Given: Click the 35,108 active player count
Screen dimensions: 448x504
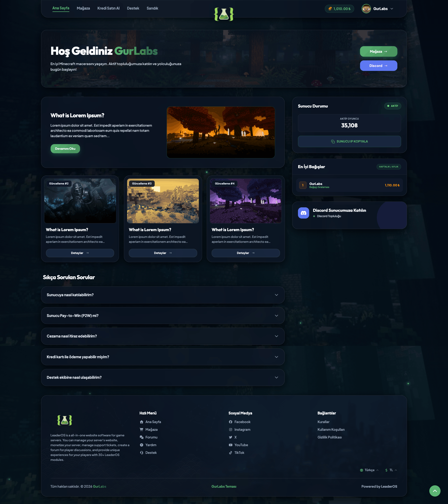Looking at the screenshot, I should 349,125.
